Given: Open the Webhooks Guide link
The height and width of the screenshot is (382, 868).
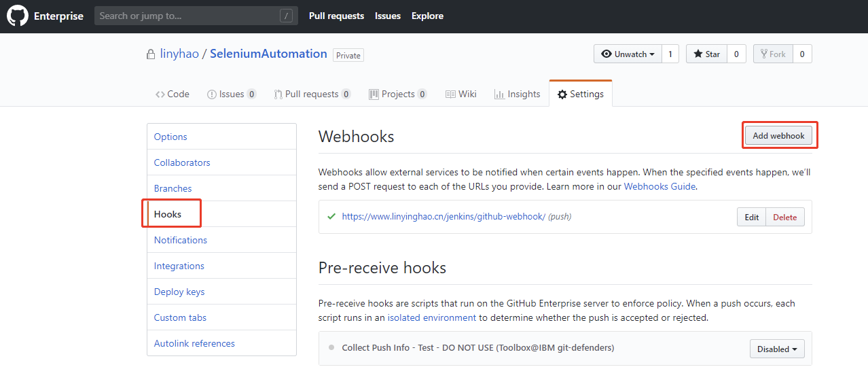Looking at the screenshot, I should (x=659, y=186).
